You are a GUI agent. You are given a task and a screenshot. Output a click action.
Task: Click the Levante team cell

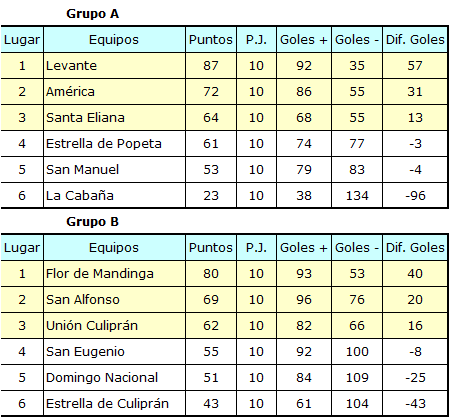[x=114, y=66]
